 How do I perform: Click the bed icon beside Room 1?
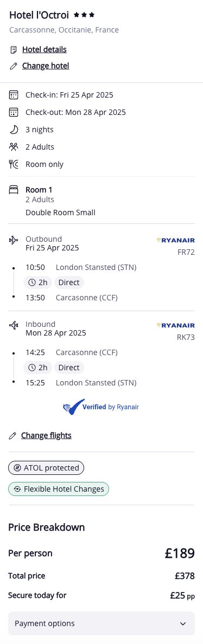(x=14, y=190)
